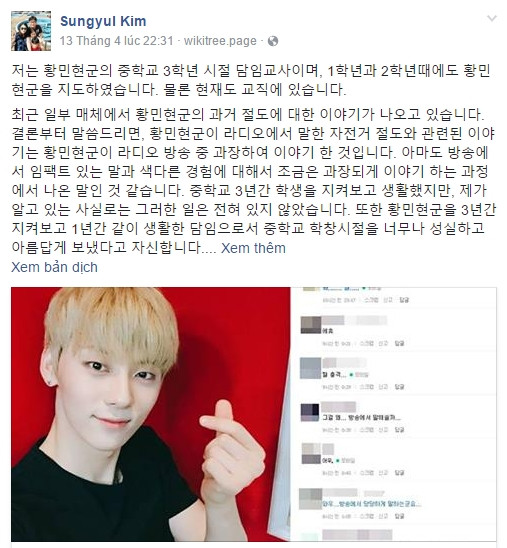Viewport: 507px width, 548px height.
Task: Click Xem bản dịch to translate
Action: [x=55, y=267]
